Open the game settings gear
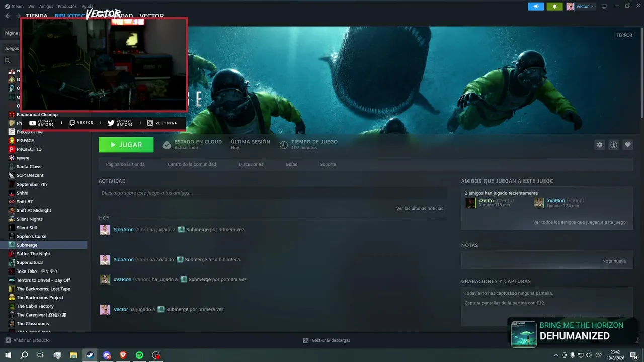644x362 pixels. click(x=599, y=145)
